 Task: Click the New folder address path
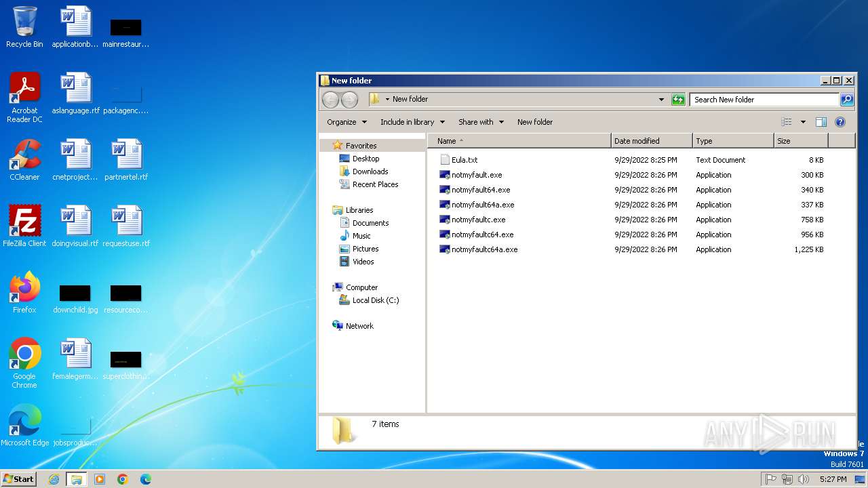point(410,99)
